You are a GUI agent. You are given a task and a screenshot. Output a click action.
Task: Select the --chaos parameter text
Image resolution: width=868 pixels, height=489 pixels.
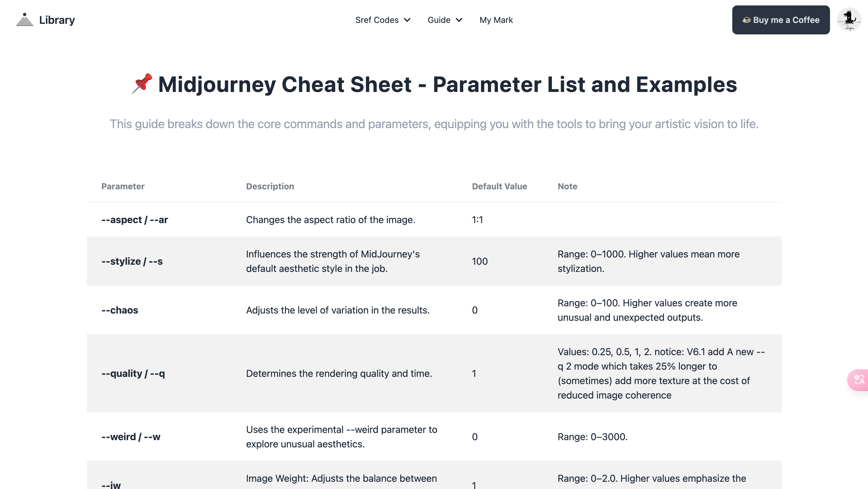pos(120,310)
